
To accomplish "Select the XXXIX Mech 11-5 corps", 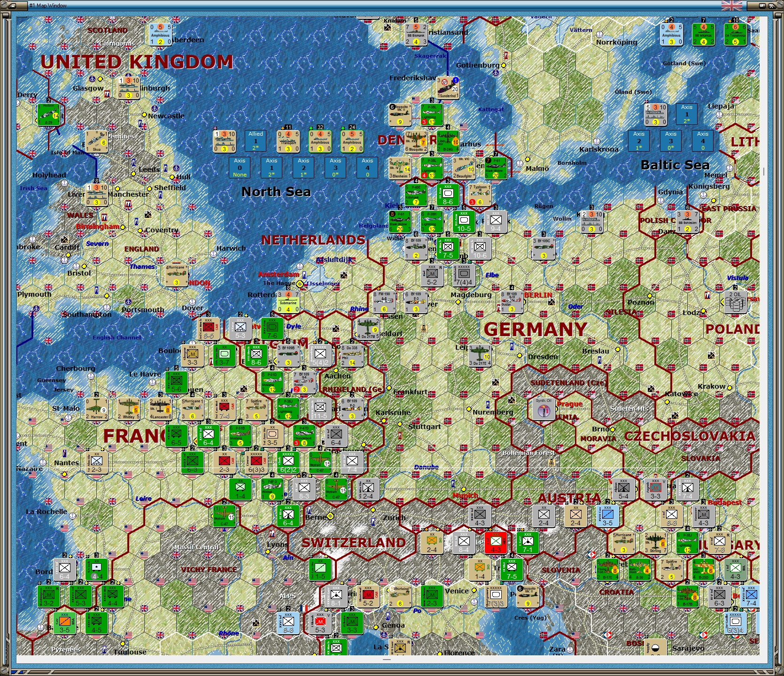I will [x=320, y=409].
